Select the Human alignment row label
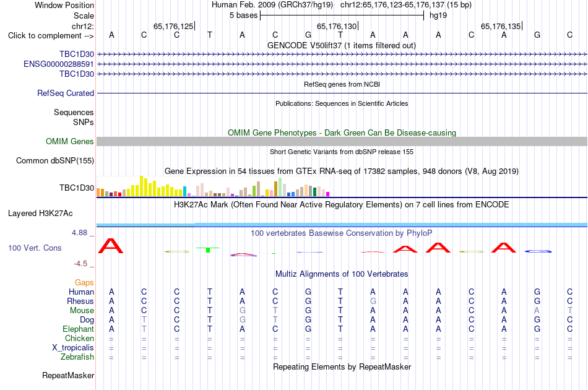 click(81, 292)
